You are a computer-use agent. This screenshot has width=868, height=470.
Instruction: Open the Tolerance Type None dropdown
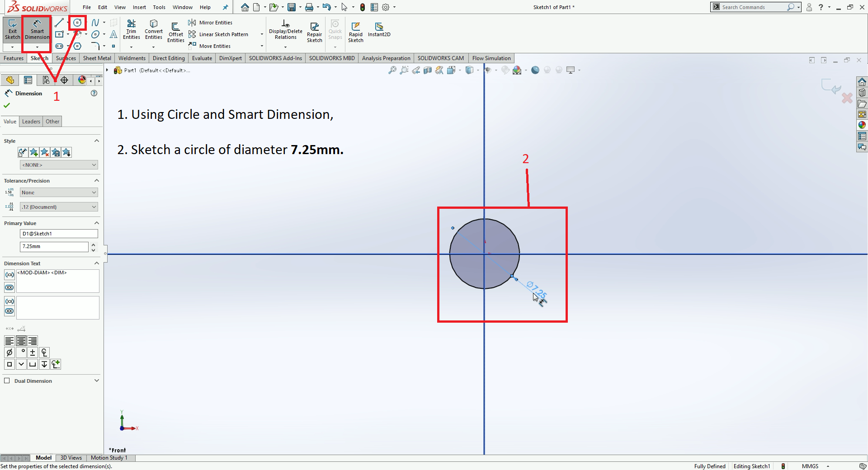59,193
